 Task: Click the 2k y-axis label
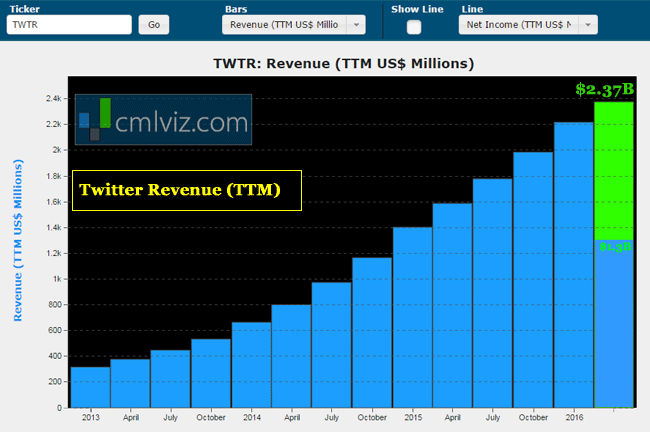[57, 150]
